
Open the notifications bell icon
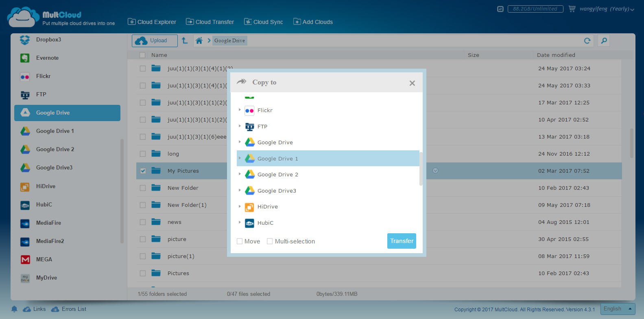click(x=14, y=309)
